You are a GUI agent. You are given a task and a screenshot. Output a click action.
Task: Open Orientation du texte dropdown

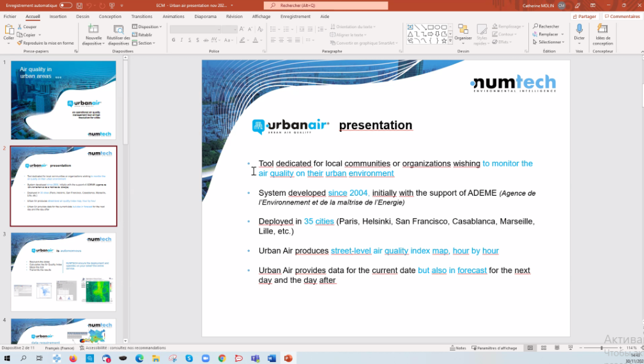[x=353, y=27]
